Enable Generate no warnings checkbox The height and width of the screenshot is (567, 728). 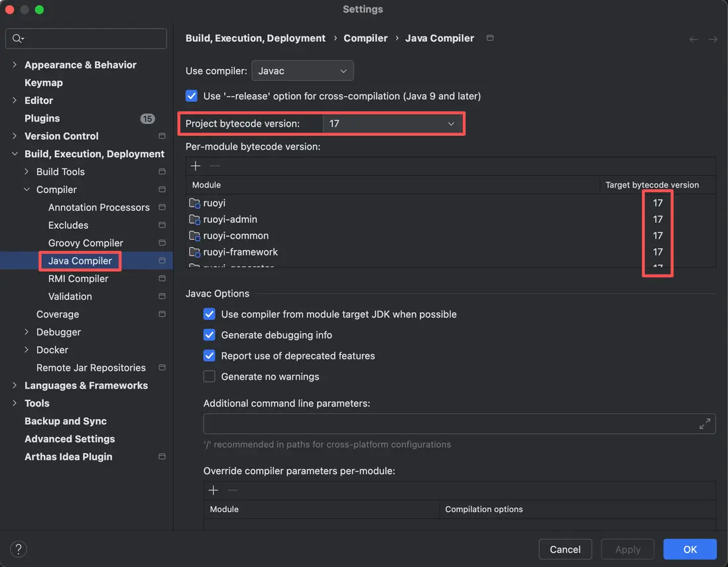pyautogui.click(x=210, y=377)
